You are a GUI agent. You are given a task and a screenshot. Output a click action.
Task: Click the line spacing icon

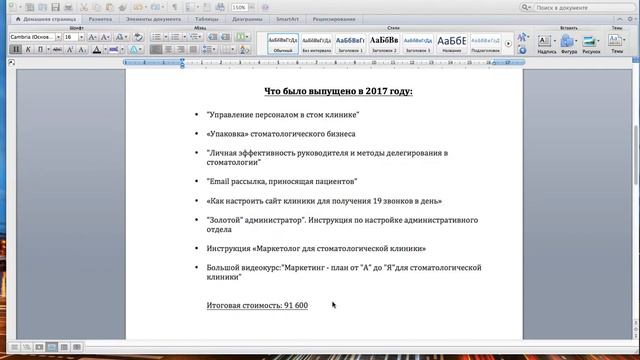pos(207,49)
